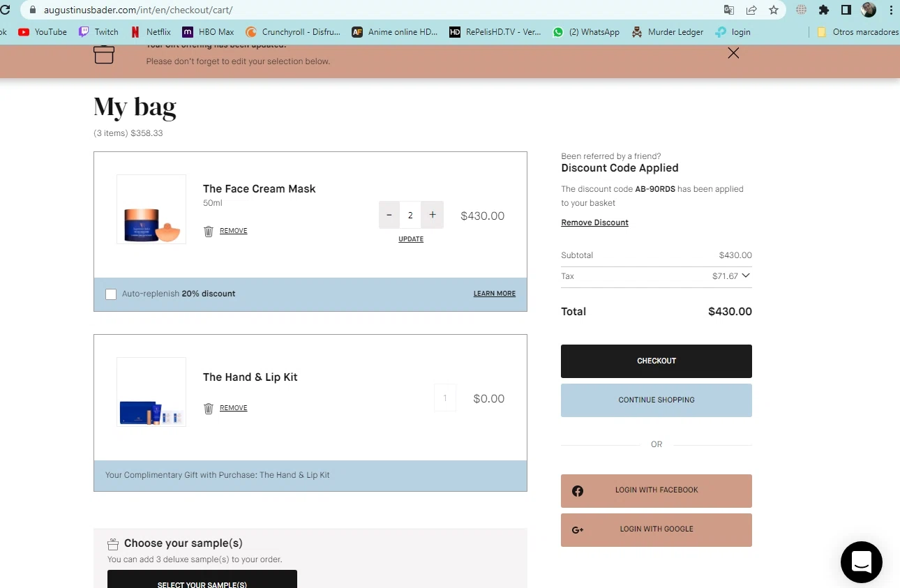Image resolution: width=900 pixels, height=588 pixels.
Task: Click the browser address bar URL
Action: tap(138, 10)
